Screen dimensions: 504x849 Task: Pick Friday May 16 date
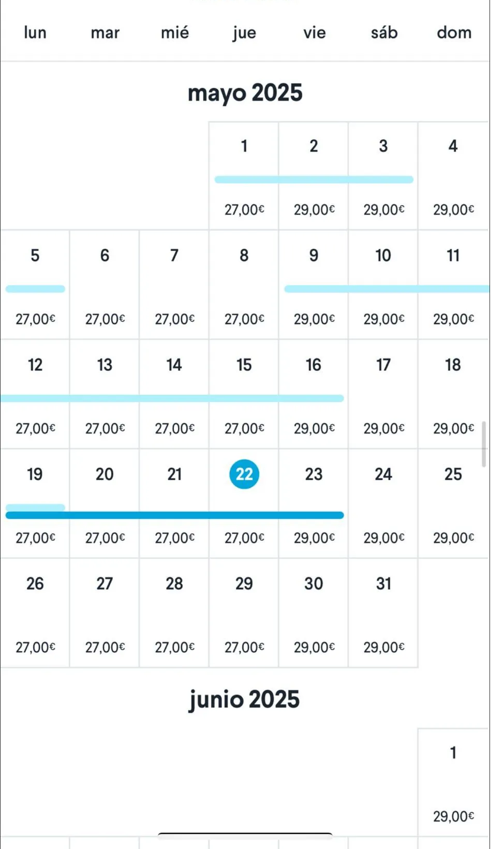tap(314, 394)
